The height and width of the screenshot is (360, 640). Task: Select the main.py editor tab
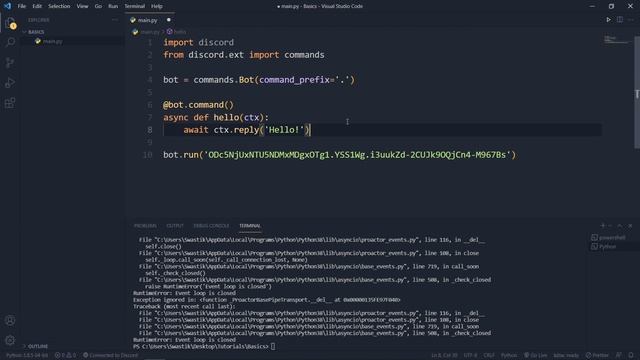tap(151, 20)
